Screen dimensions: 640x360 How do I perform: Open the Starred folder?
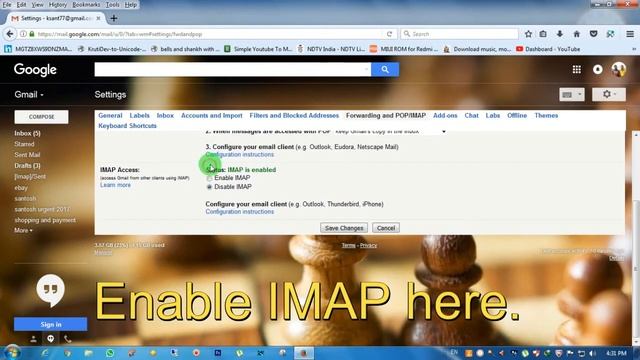click(24, 144)
